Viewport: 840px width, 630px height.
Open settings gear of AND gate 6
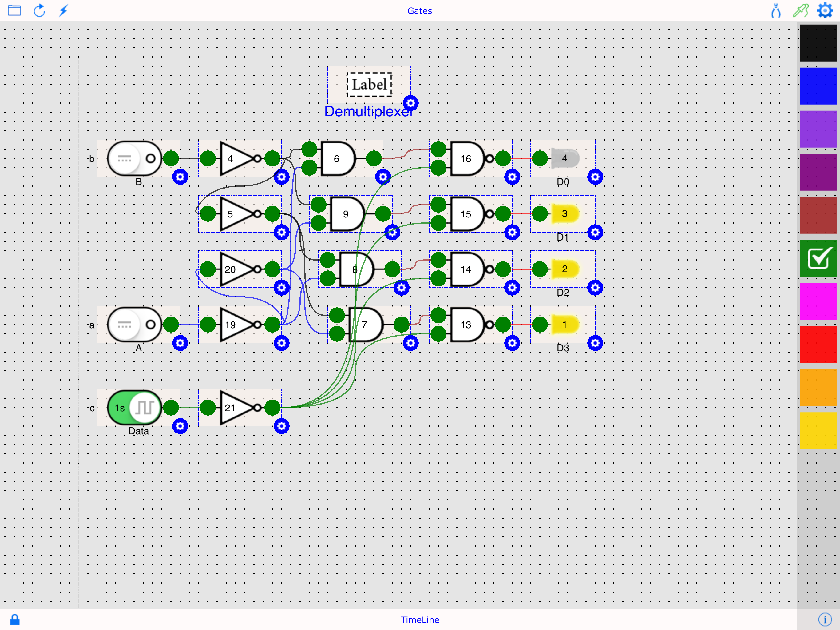(383, 177)
